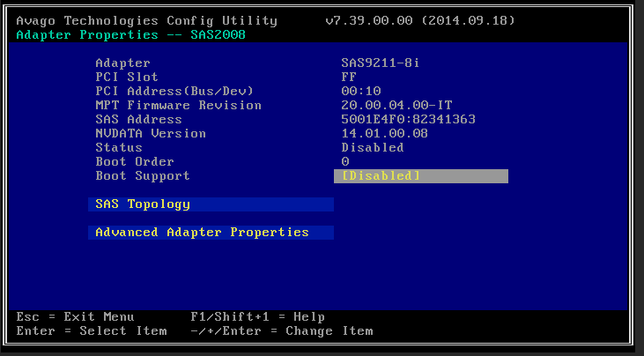Screen dimensions: 644x356
Task: Click the PCI Slot value FF
Action: point(349,78)
